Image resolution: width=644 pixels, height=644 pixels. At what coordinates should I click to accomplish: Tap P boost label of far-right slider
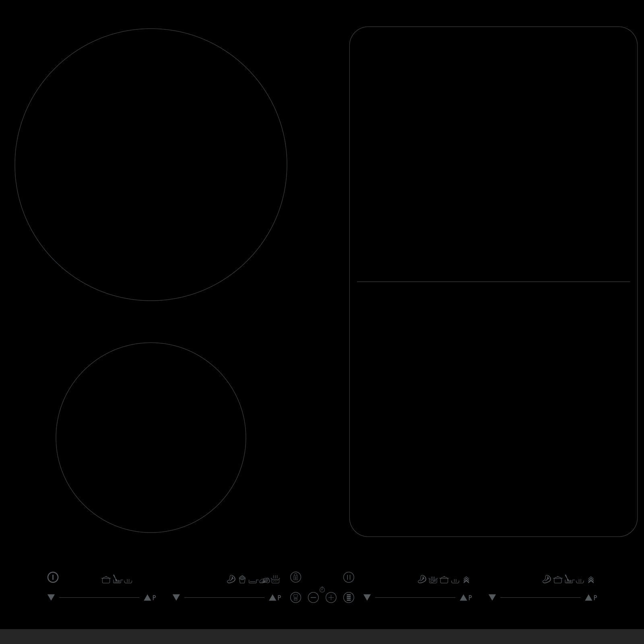(595, 598)
